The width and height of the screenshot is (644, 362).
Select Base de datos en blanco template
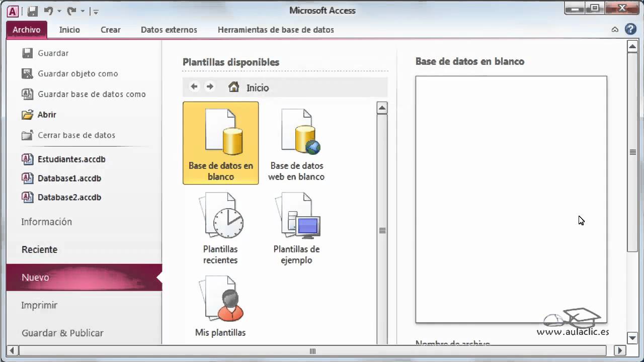(x=221, y=143)
